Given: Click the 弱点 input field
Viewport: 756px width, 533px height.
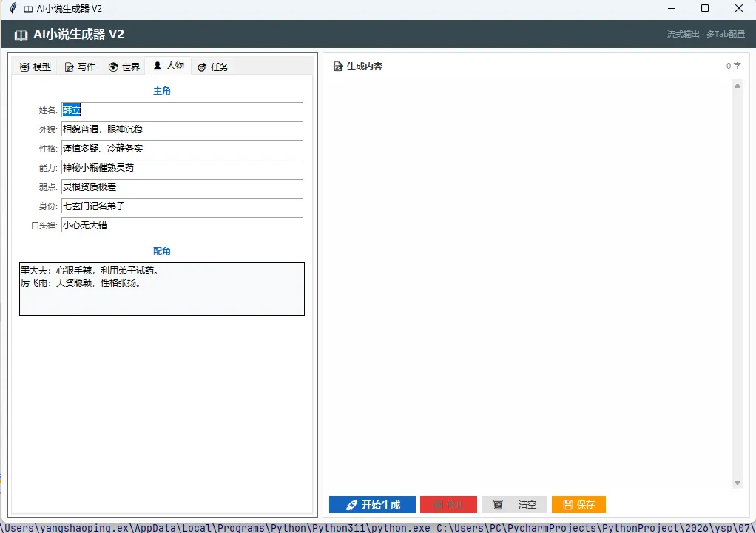Looking at the screenshot, I should click(x=182, y=187).
